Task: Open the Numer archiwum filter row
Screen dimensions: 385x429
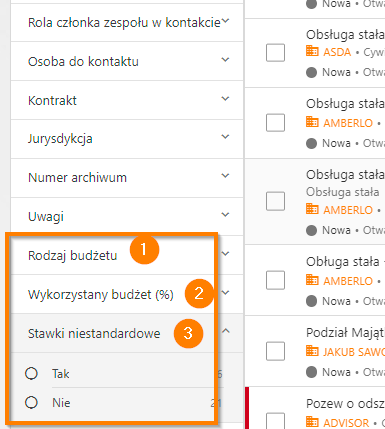Action: coord(127,178)
